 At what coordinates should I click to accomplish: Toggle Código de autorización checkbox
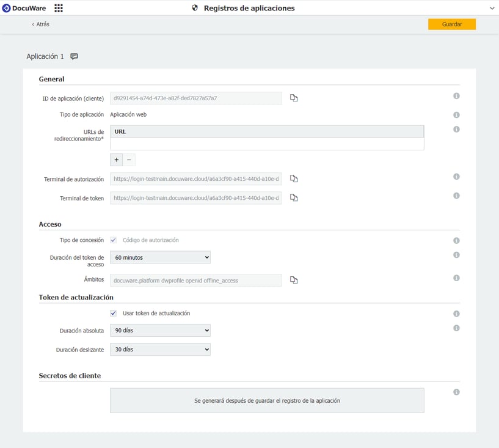114,240
